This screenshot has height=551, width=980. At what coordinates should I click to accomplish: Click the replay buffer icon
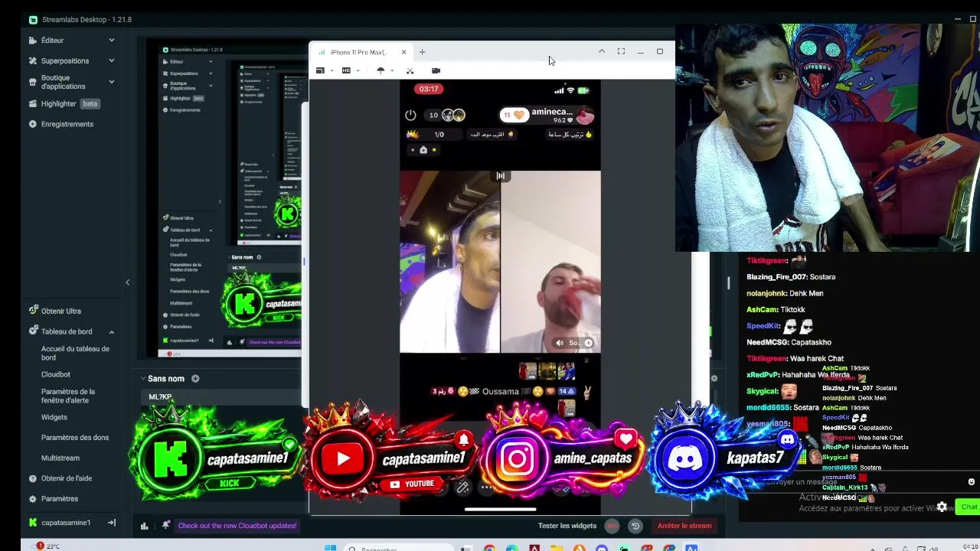pyautogui.click(x=635, y=526)
